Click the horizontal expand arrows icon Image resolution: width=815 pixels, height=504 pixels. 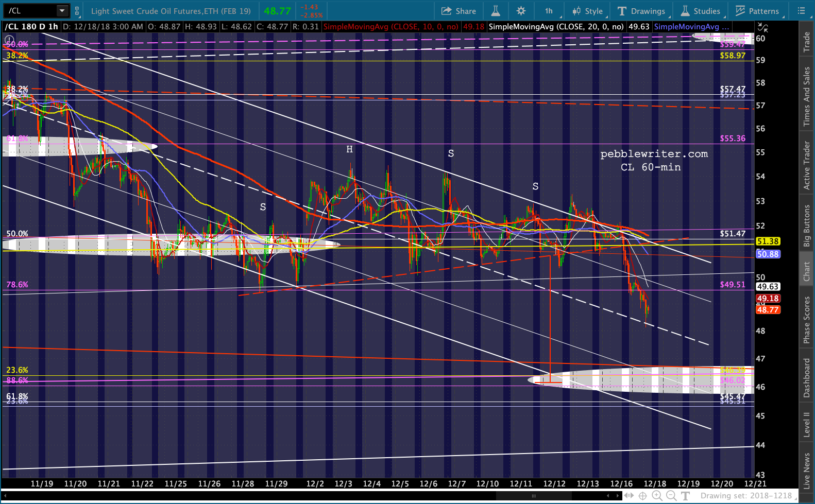(x=629, y=496)
